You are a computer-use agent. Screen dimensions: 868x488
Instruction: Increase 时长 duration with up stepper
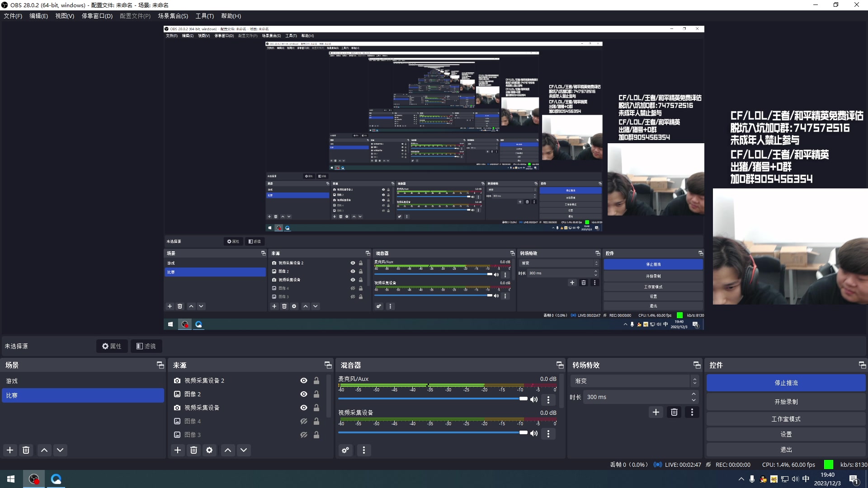pos(693,394)
